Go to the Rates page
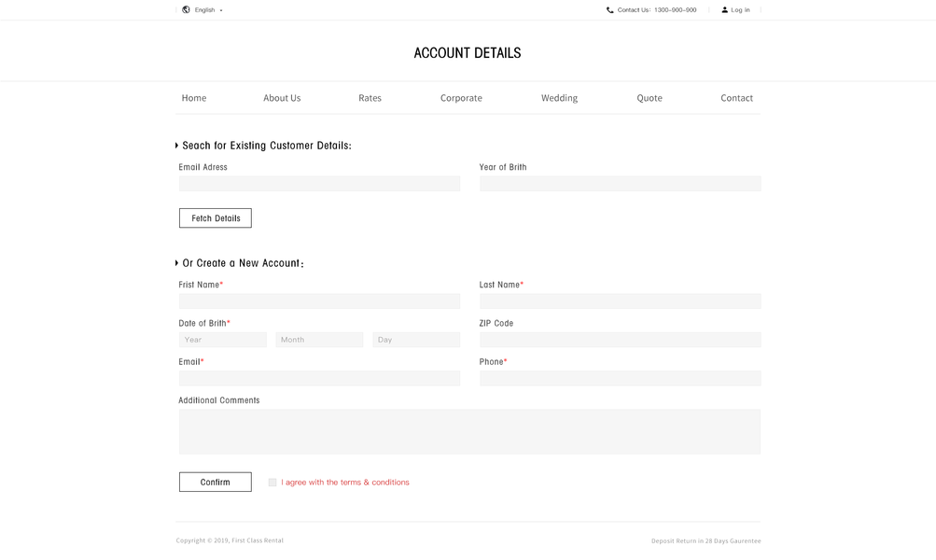936x560 pixels. pos(370,98)
